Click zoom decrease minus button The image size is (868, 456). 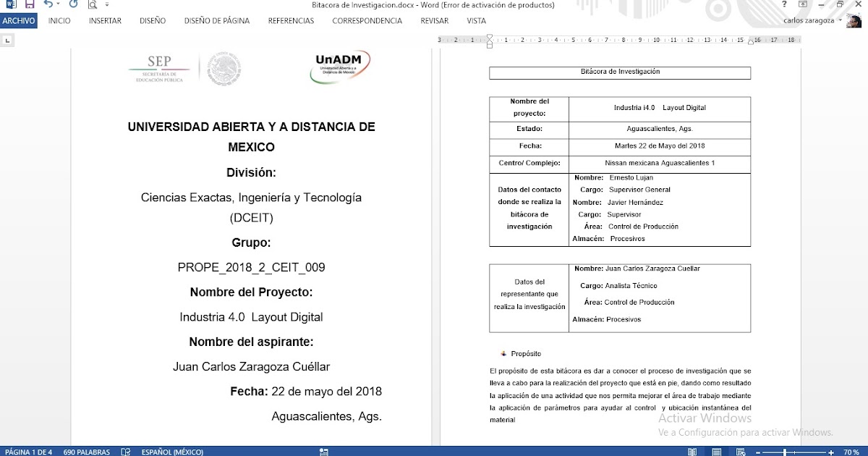(x=758, y=452)
